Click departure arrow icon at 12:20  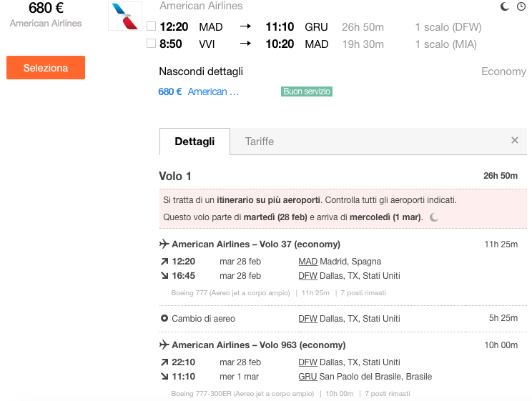(164, 262)
